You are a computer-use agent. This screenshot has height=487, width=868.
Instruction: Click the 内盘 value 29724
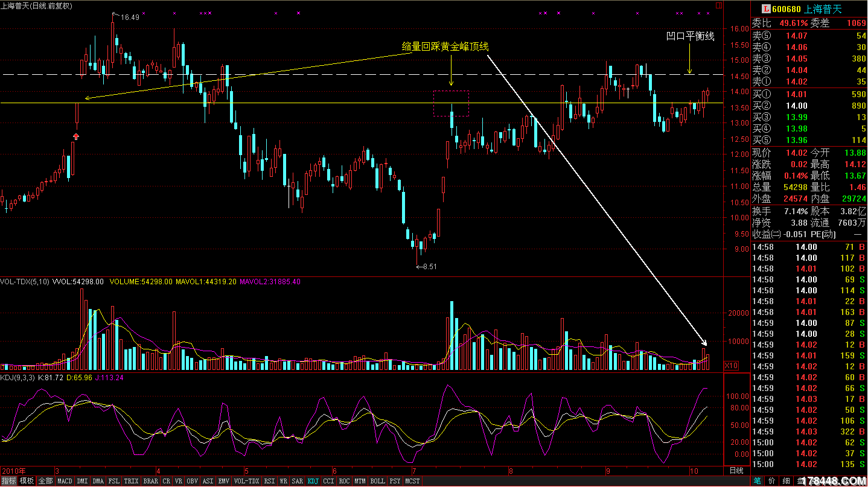tap(854, 199)
